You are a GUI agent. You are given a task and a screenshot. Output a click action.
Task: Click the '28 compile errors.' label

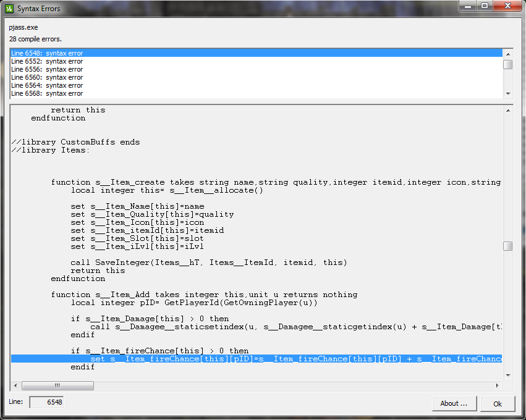click(36, 39)
